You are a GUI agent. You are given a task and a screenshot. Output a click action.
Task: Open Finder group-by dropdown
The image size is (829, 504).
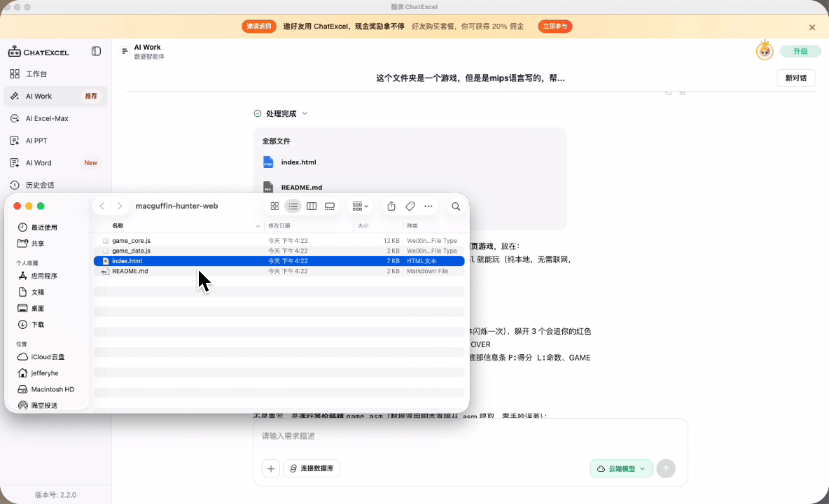[x=360, y=206]
